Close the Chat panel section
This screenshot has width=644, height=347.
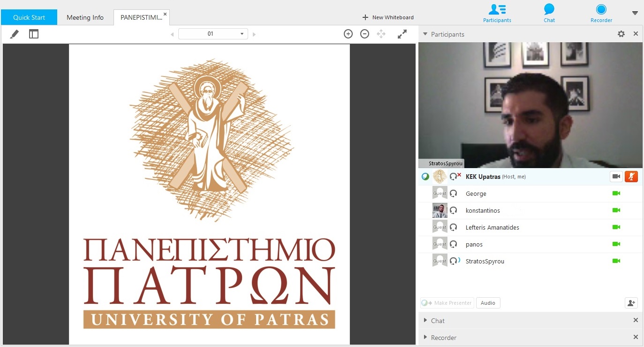(636, 320)
